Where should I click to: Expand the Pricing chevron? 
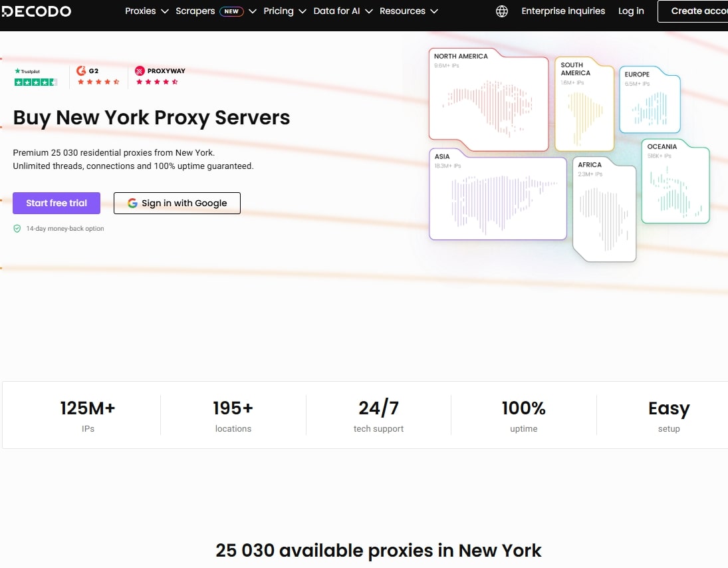pos(303,11)
